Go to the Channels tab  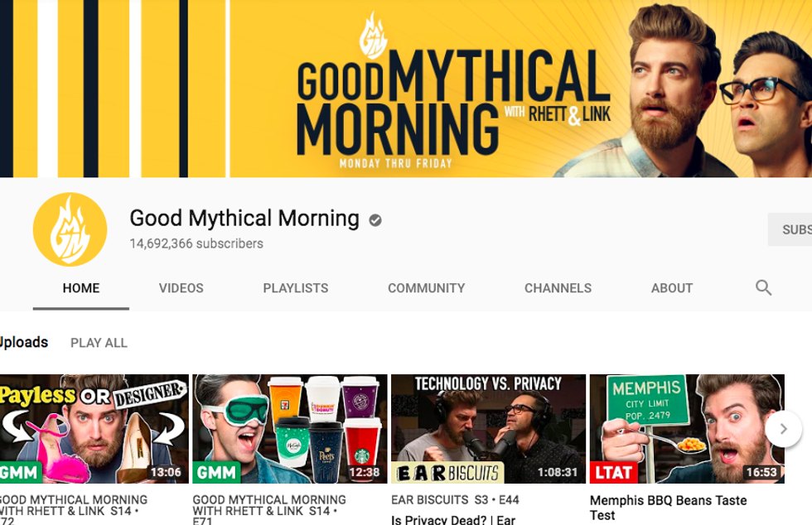click(558, 288)
